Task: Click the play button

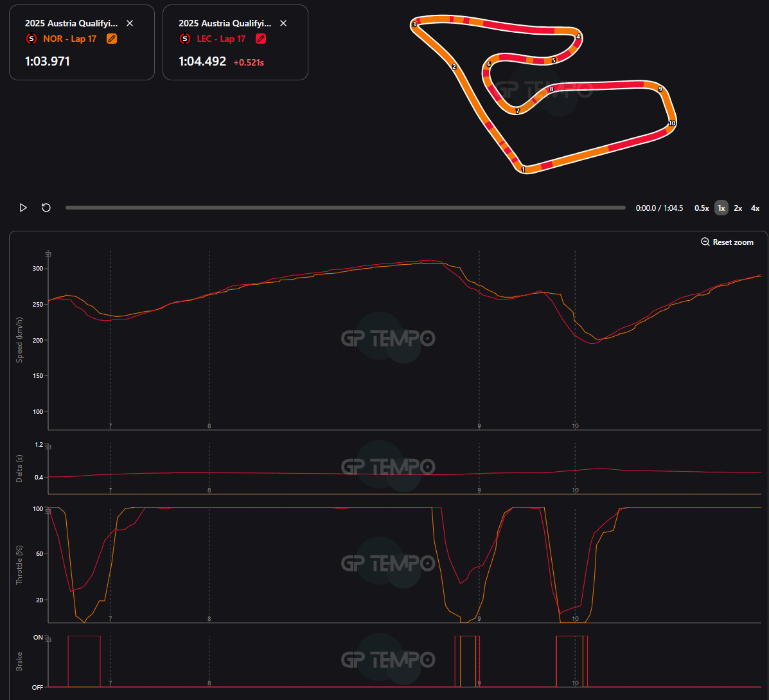Action: pyautogui.click(x=23, y=208)
